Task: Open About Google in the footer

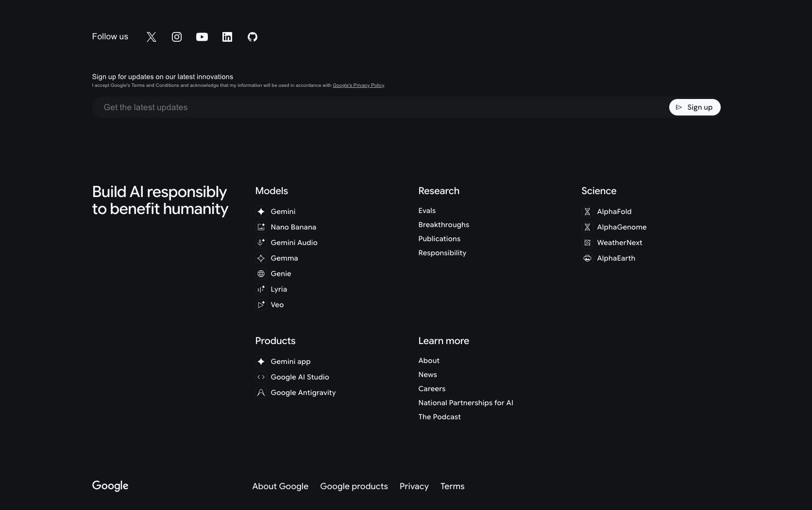Action: 280,486
